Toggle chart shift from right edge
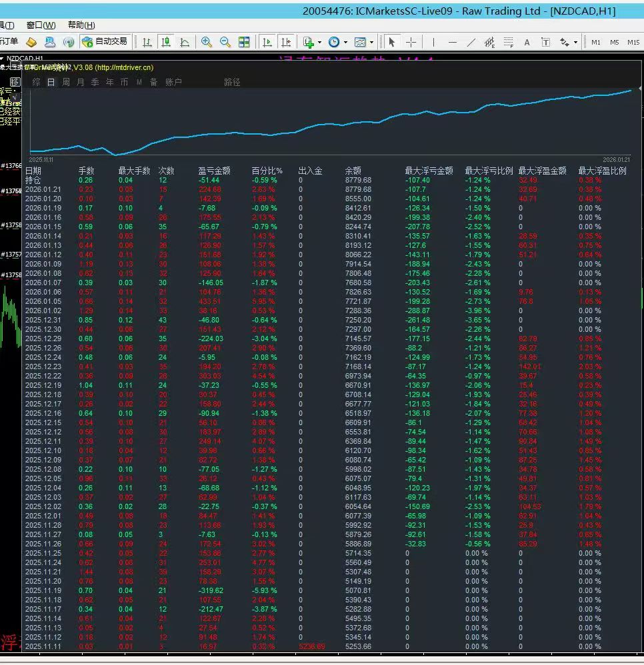 [x=287, y=42]
